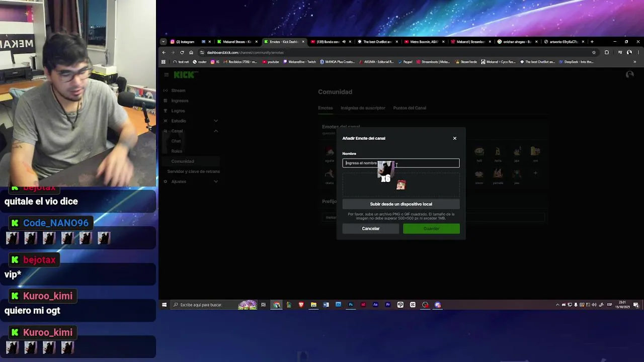Open Stream in the Kick sidebar
This screenshot has width=644, height=362.
[178, 90]
